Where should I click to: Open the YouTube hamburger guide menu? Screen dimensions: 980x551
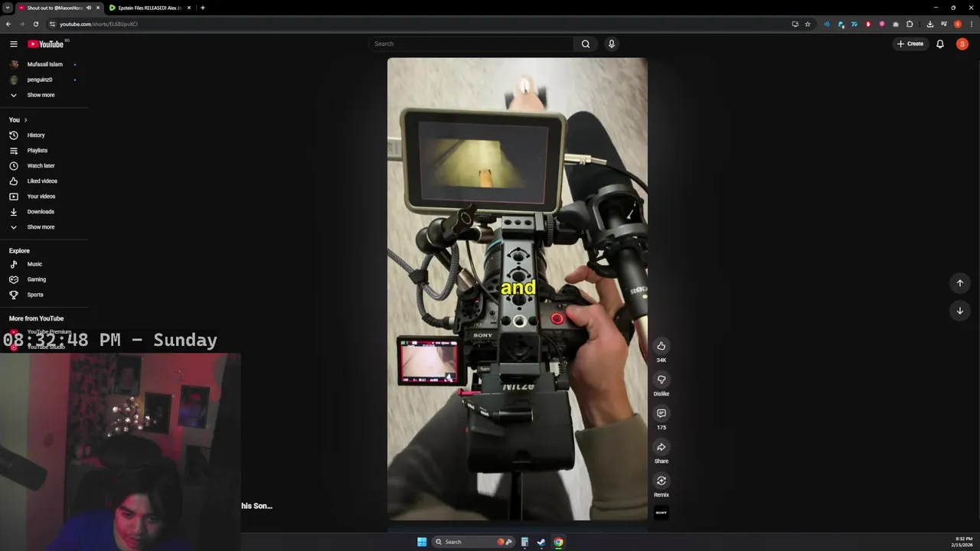pyautogui.click(x=13, y=44)
